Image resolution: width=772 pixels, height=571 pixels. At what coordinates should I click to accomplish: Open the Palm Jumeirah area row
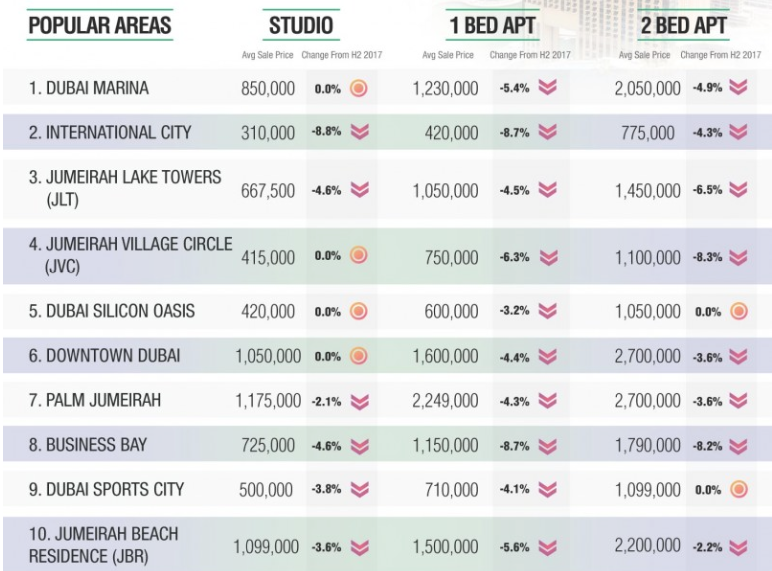97,400
